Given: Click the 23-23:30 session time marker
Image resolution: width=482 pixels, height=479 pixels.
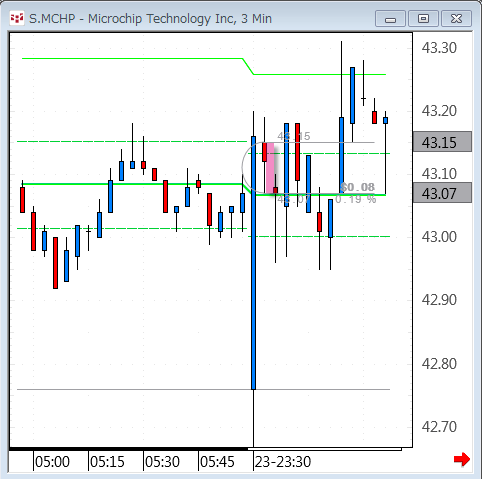Looking at the screenshot, I should click(x=283, y=462).
